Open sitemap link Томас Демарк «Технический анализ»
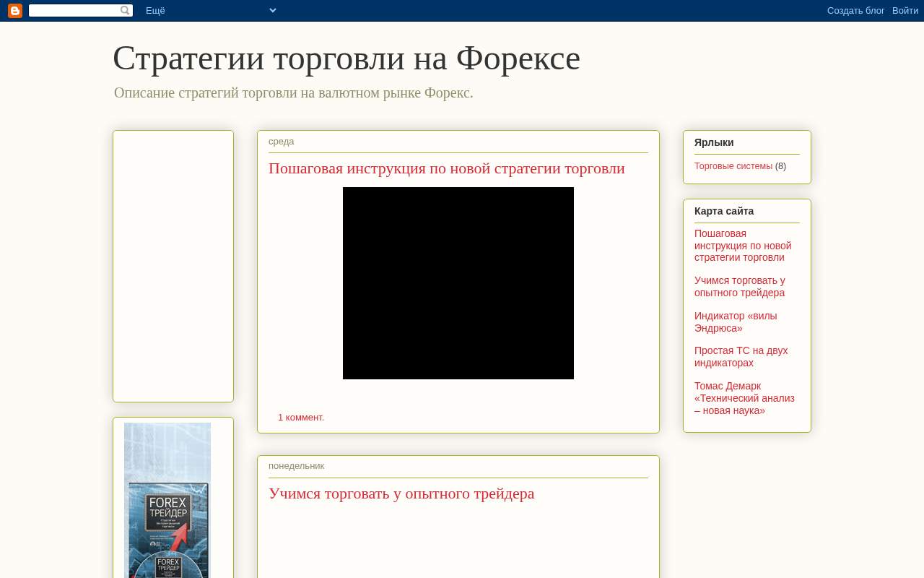 point(744,398)
